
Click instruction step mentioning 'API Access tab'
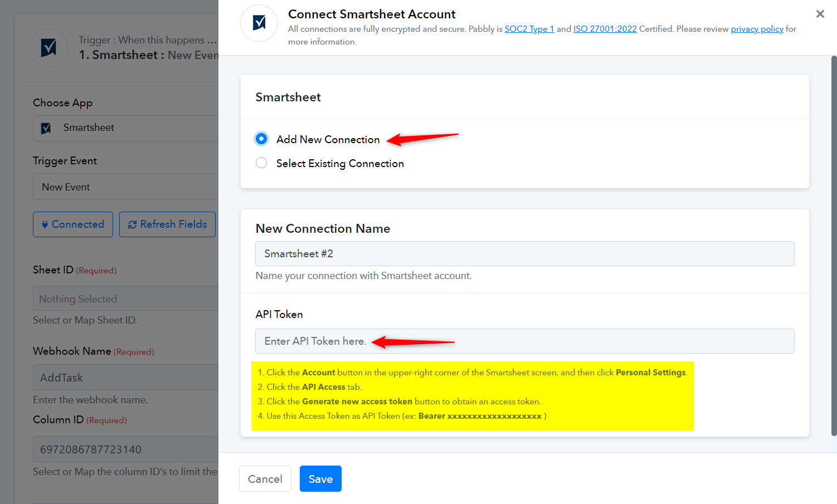pos(309,387)
